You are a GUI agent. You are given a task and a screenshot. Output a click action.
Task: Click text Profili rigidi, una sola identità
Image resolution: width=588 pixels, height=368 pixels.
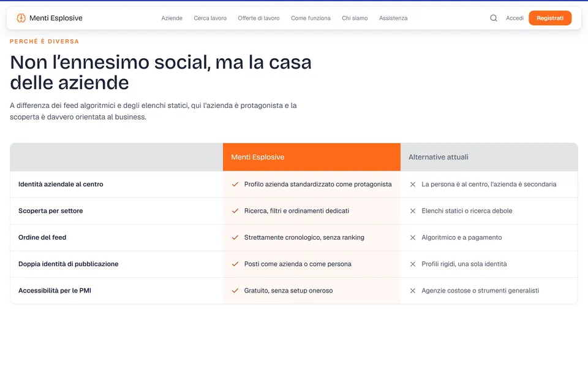click(x=464, y=264)
